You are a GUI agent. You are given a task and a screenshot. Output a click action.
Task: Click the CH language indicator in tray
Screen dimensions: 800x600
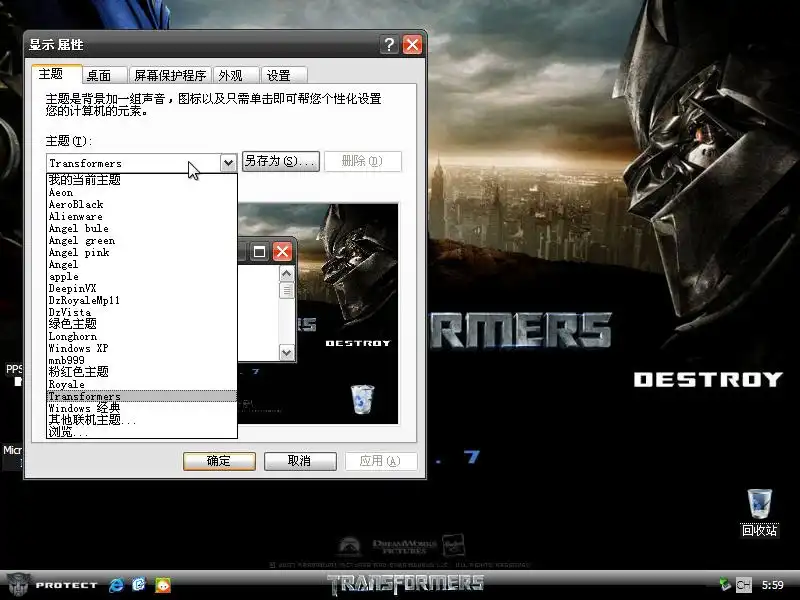click(743, 585)
